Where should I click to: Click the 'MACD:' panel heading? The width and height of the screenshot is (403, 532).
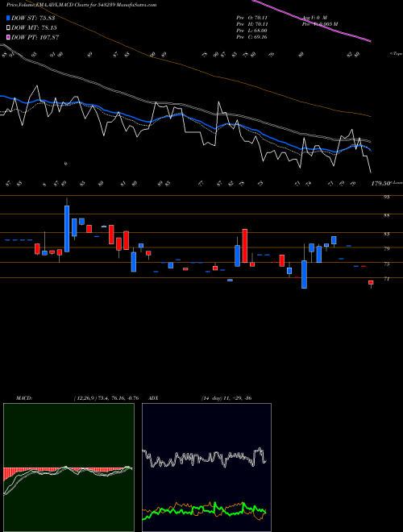[x=23, y=398]
